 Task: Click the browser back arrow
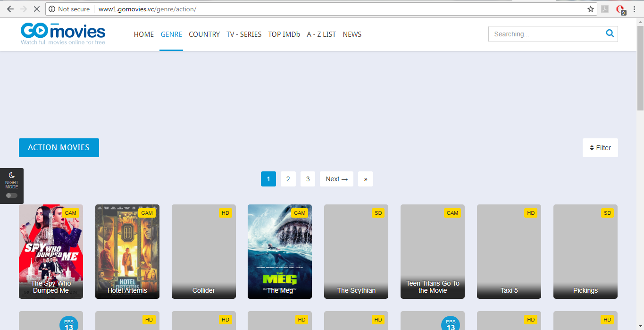tap(10, 9)
